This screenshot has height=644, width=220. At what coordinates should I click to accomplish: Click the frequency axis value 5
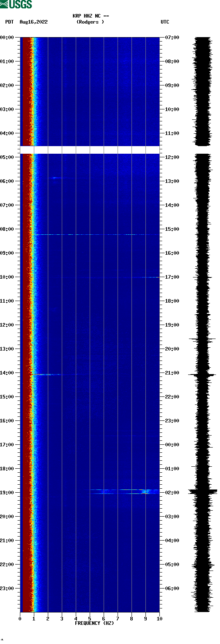coord(90,619)
